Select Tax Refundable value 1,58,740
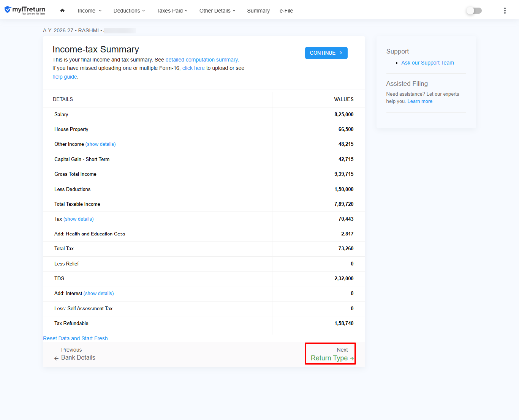 coord(344,324)
